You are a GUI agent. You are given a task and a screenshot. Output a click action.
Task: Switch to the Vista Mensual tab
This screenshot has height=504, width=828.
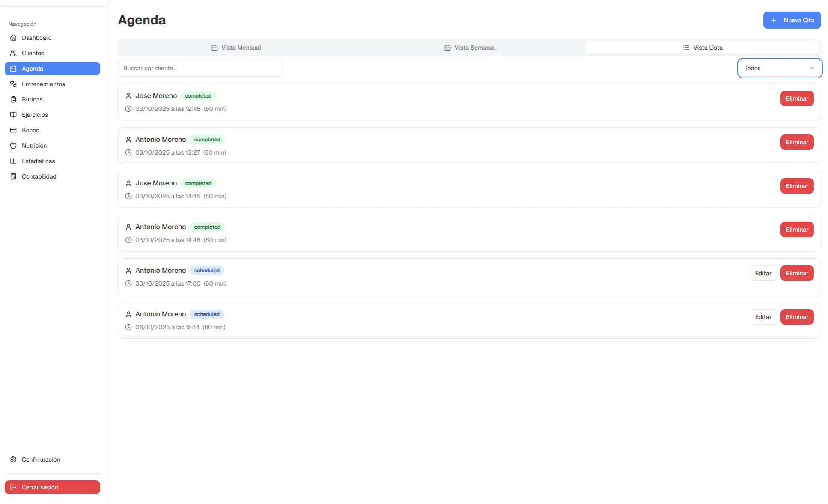tap(236, 48)
